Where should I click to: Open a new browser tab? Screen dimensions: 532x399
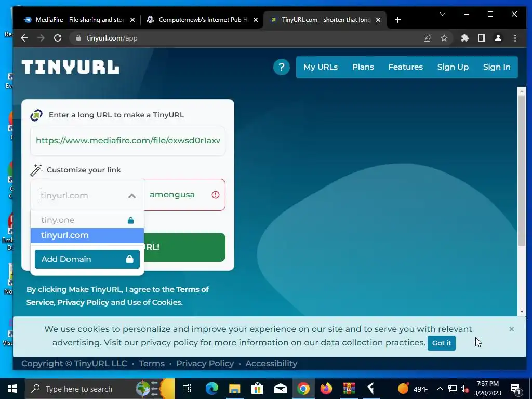[398, 20]
